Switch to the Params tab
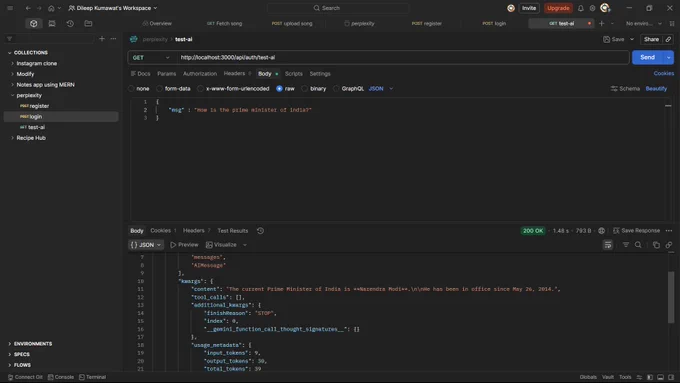 [x=167, y=74]
